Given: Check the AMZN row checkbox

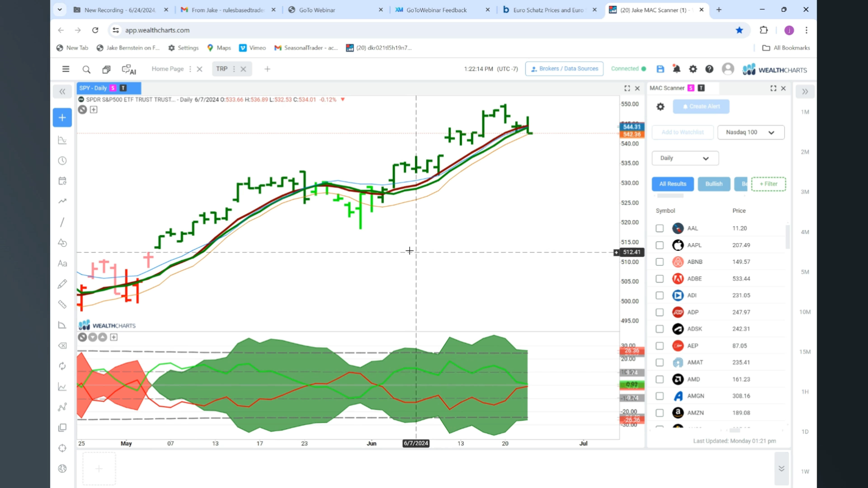Looking at the screenshot, I should click(660, 413).
